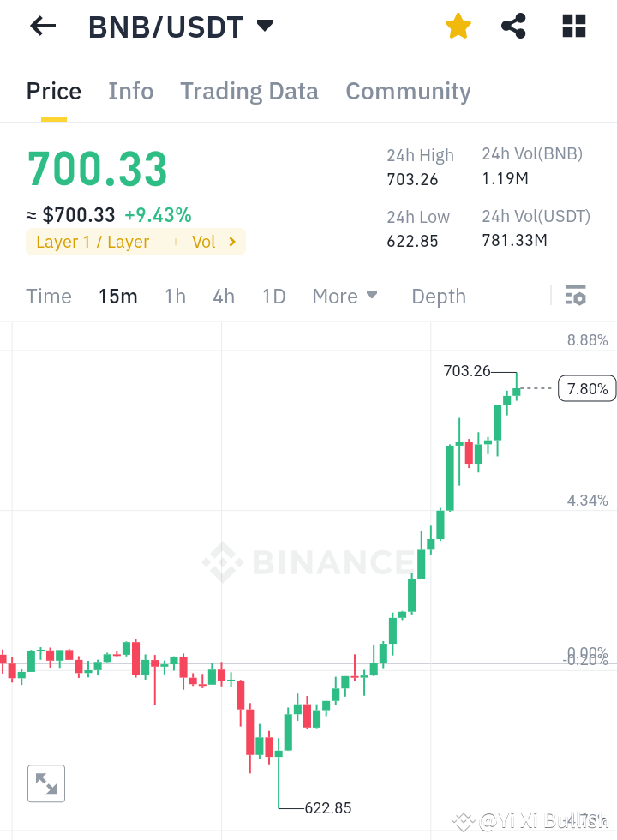Click the back arrow to exit the chart
Viewport: 617px width, 840px height.
pyautogui.click(x=41, y=26)
